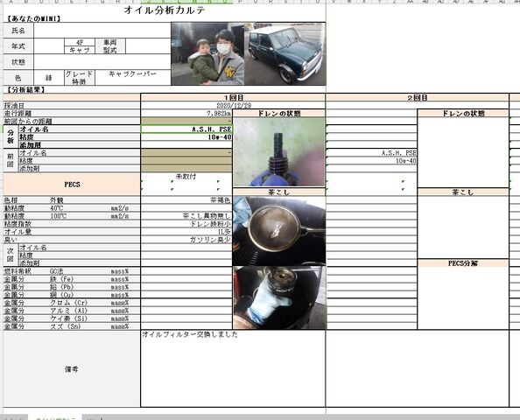Select the 茶こし header in 2回目
This screenshot has width=520, height=420.
pos(463,192)
